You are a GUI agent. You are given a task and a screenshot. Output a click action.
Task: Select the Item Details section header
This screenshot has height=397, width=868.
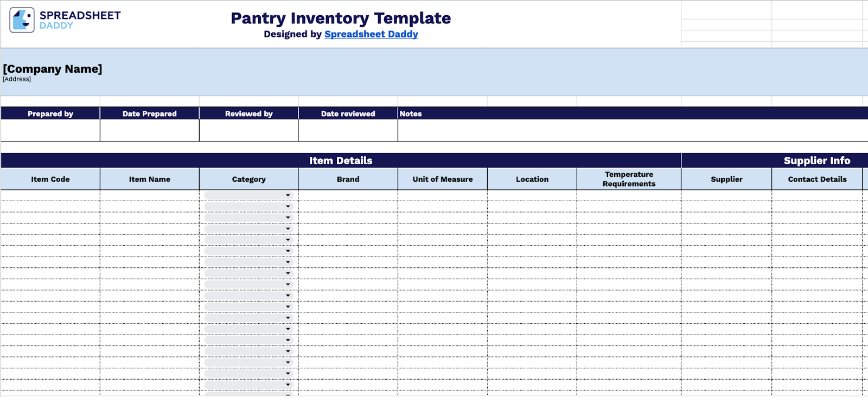point(341,161)
